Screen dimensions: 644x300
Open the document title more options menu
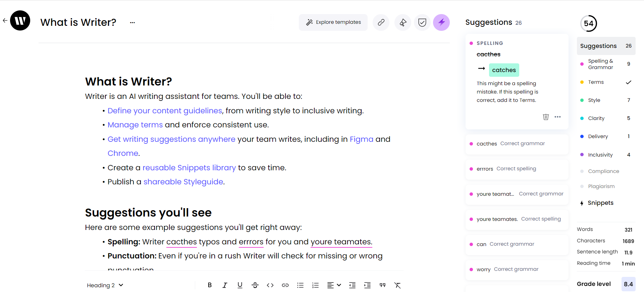[x=132, y=22]
